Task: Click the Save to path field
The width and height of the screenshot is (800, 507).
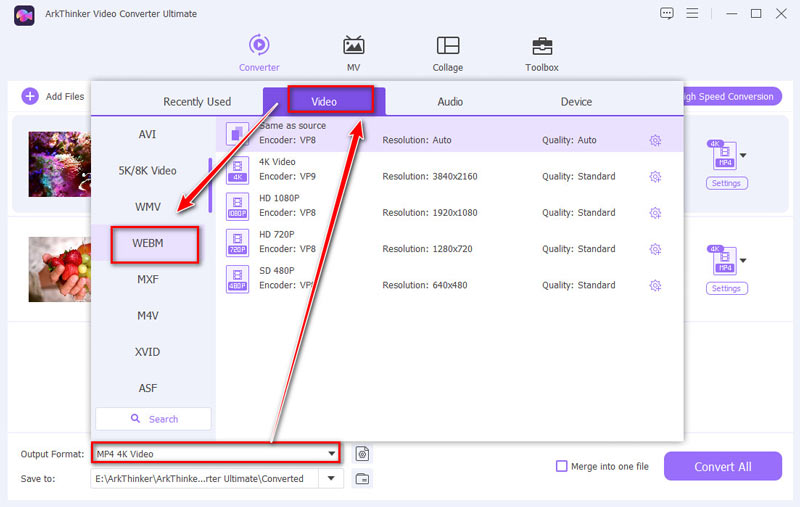Action: point(205,478)
